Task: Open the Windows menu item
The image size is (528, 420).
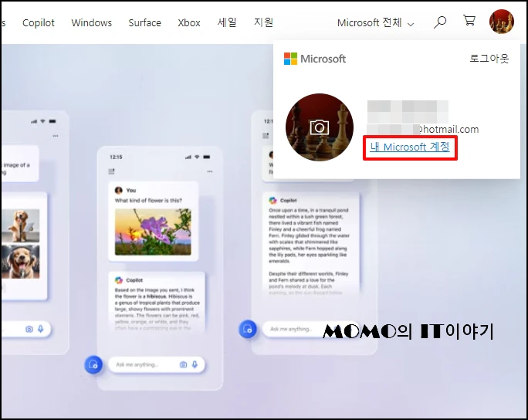Action: (x=92, y=23)
